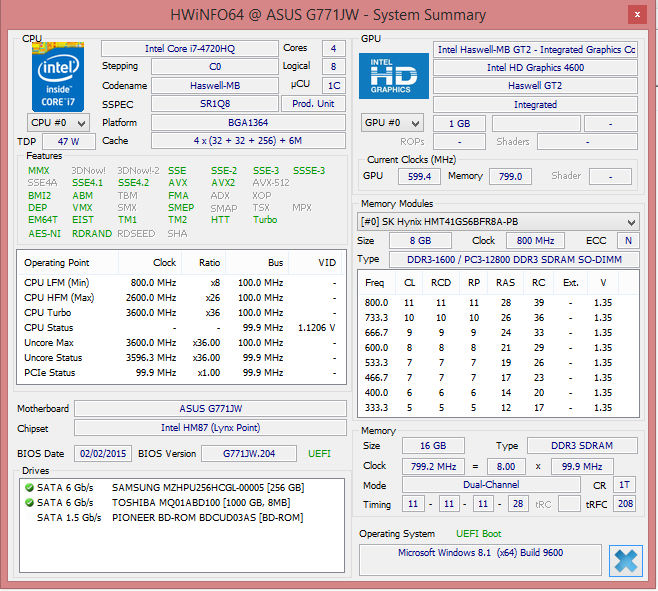
Task: Click the Mode Dual-Channel field
Action: coord(491,485)
